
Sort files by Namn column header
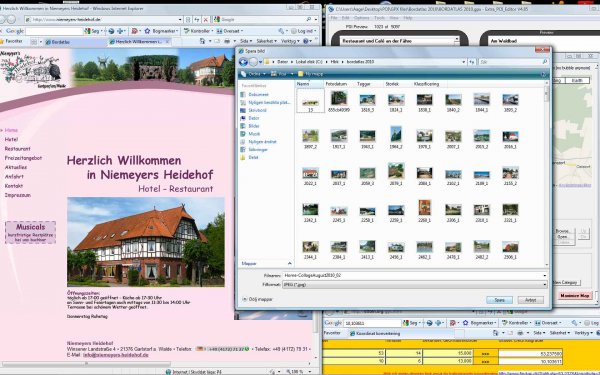click(x=309, y=84)
